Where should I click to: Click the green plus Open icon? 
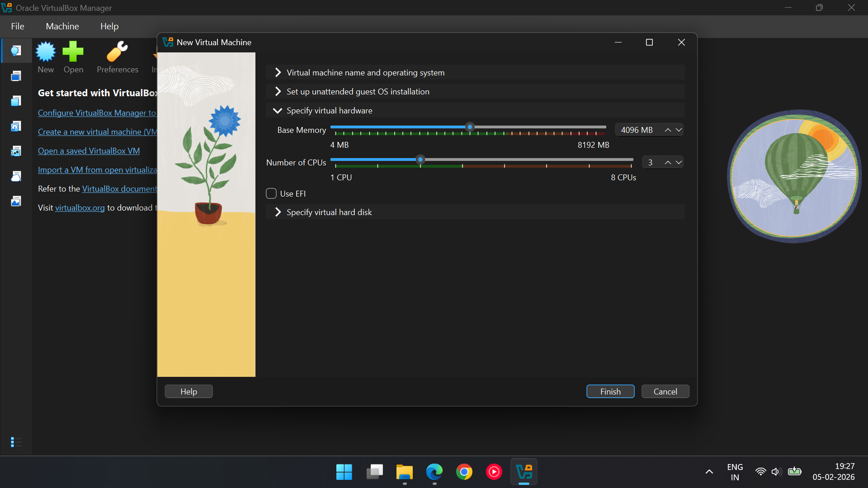(73, 52)
